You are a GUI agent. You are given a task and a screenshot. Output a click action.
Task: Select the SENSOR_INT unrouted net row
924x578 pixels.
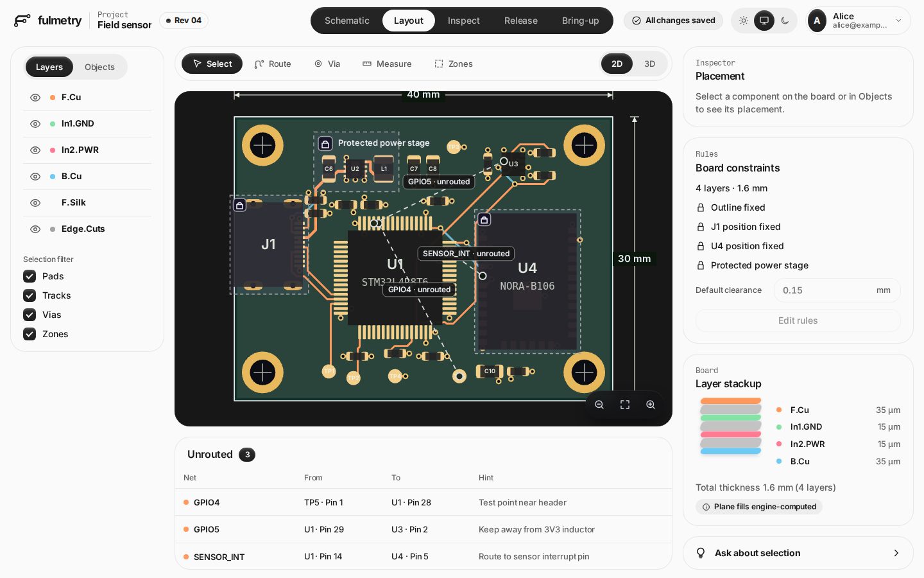tap(424, 556)
